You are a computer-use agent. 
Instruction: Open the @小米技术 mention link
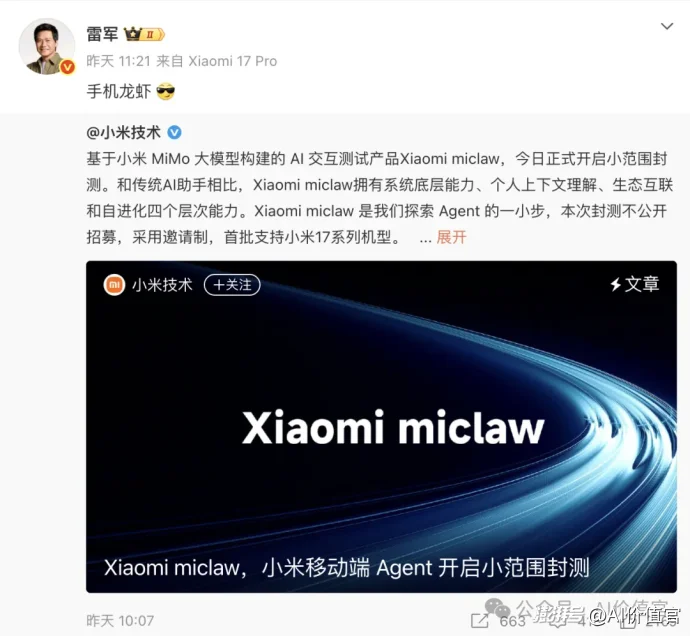pos(123,132)
